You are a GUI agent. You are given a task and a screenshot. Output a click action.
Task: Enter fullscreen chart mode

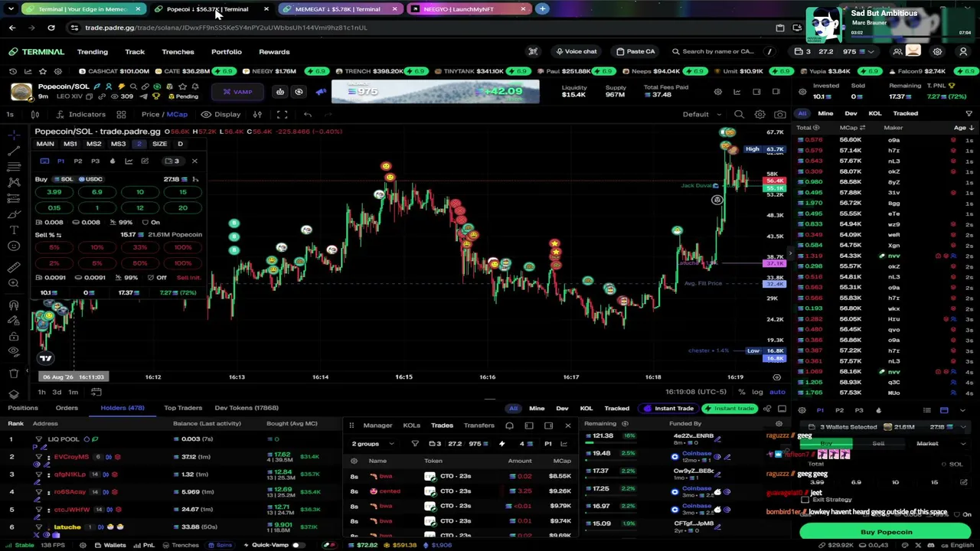pyautogui.click(x=282, y=114)
